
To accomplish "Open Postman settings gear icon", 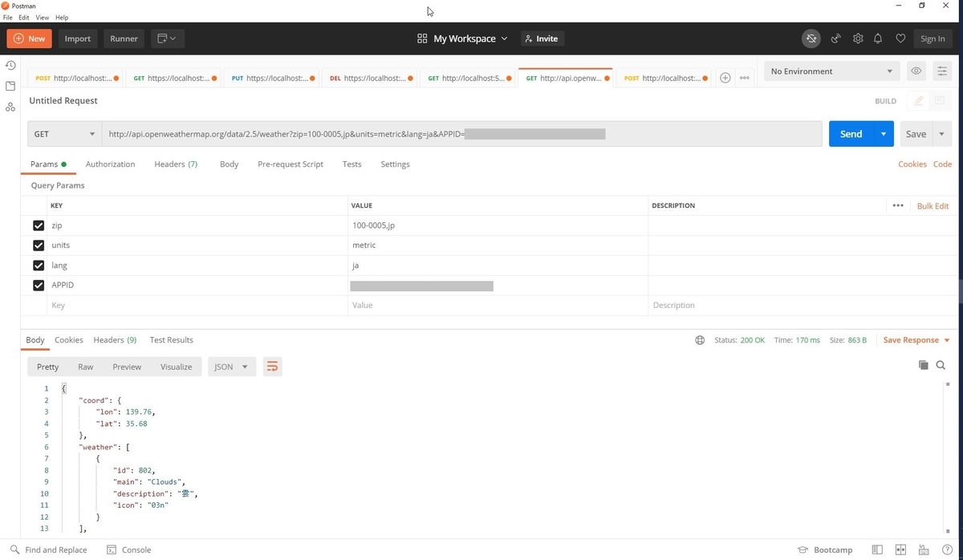I will [x=858, y=39].
